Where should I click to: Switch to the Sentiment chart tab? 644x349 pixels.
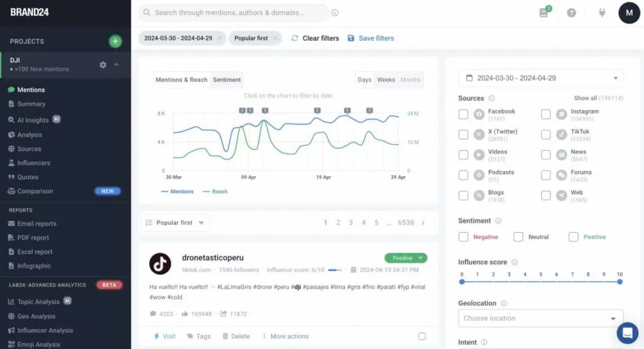226,80
